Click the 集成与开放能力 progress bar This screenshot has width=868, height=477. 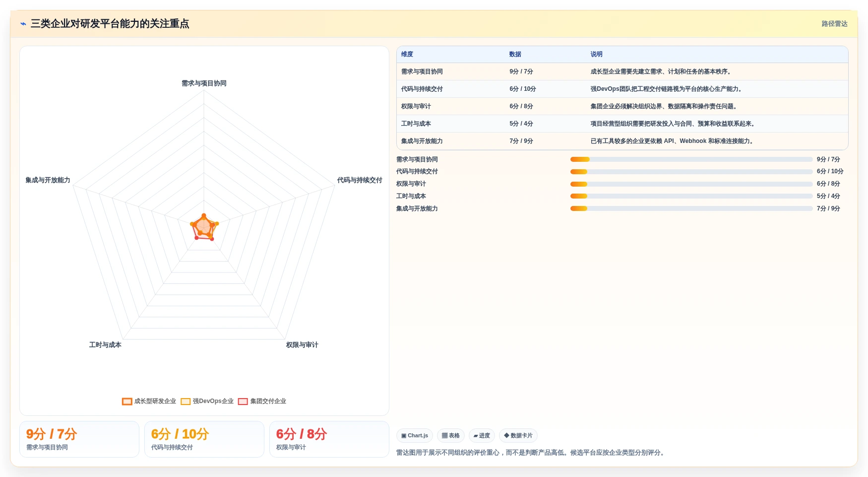coord(691,208)
